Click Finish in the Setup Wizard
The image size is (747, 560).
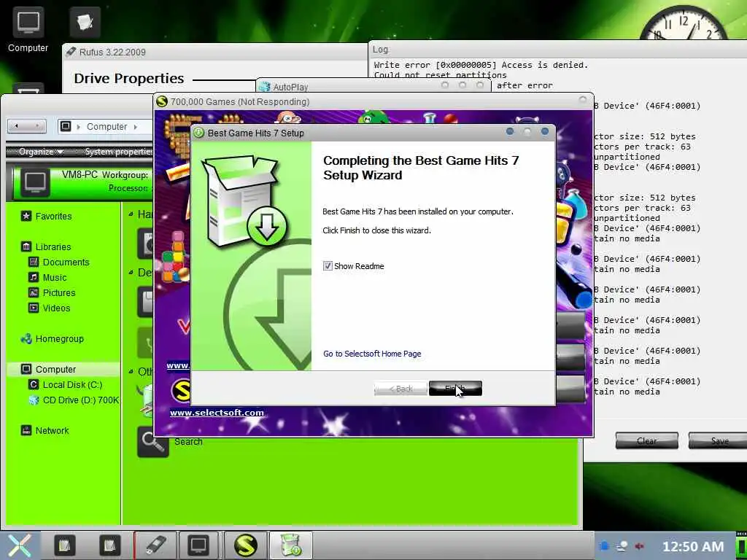pos(455,389)
